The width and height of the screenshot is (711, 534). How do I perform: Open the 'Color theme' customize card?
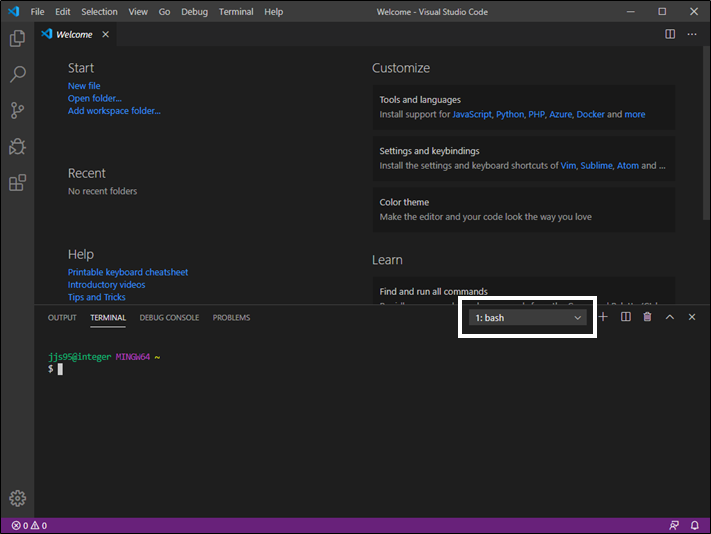[524, 210]
